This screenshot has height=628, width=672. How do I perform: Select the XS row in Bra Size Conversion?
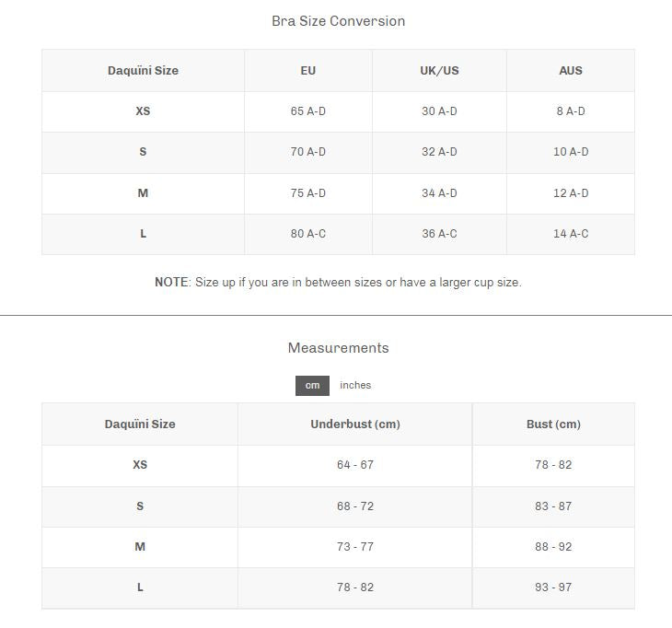pos(143,111)
